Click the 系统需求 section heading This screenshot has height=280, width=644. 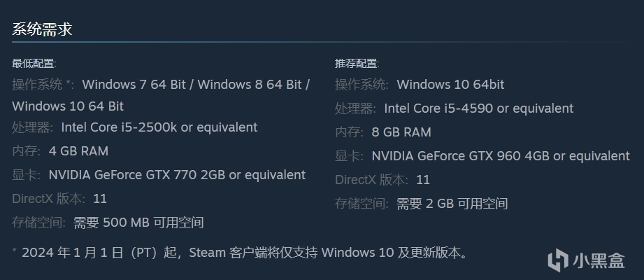coord(43,29)
